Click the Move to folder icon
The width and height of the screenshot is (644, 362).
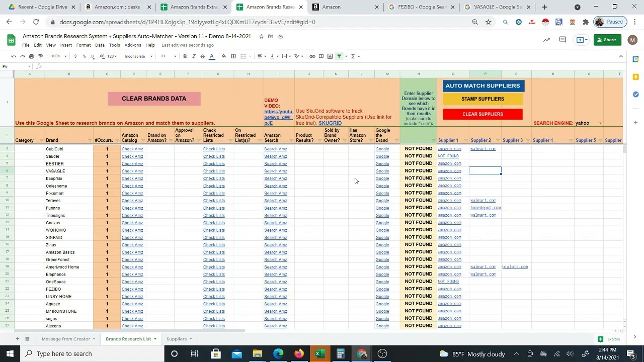point(271,36)
